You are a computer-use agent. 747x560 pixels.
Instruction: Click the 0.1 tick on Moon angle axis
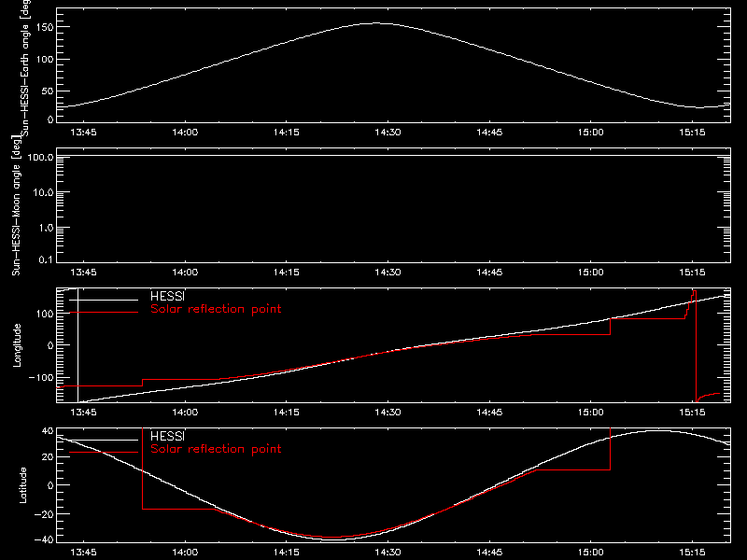tap(46, 259)
